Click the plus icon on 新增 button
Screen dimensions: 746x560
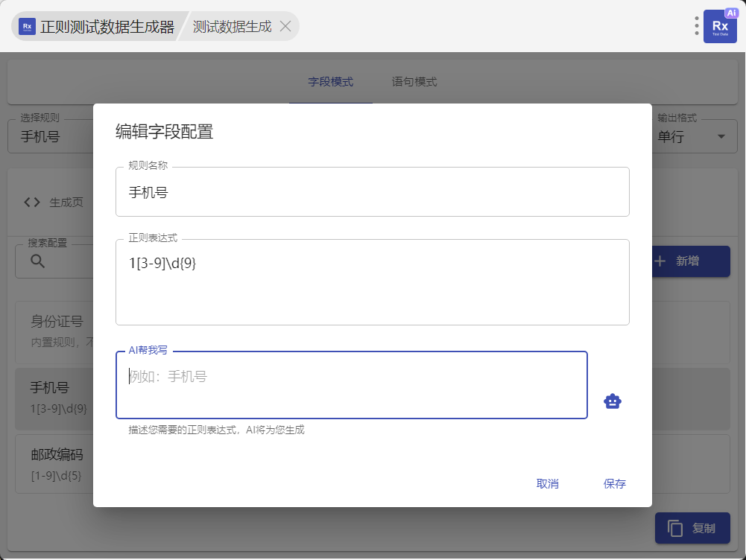tap(660, 261)
